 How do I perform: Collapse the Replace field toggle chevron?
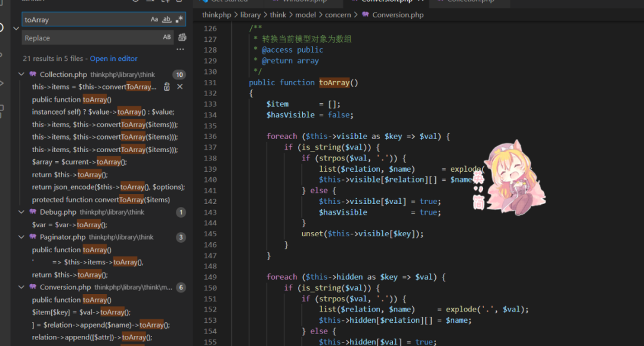pyautogui.click(x=16, y=29)
